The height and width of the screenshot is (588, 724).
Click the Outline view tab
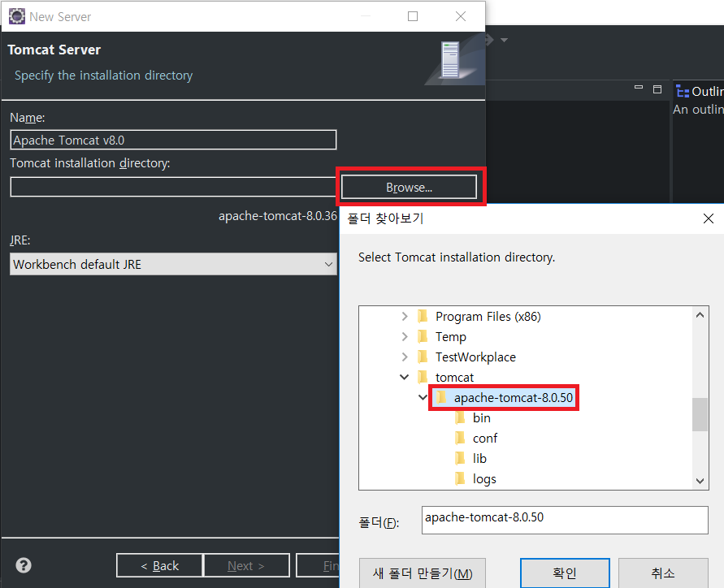pos(700,92)
